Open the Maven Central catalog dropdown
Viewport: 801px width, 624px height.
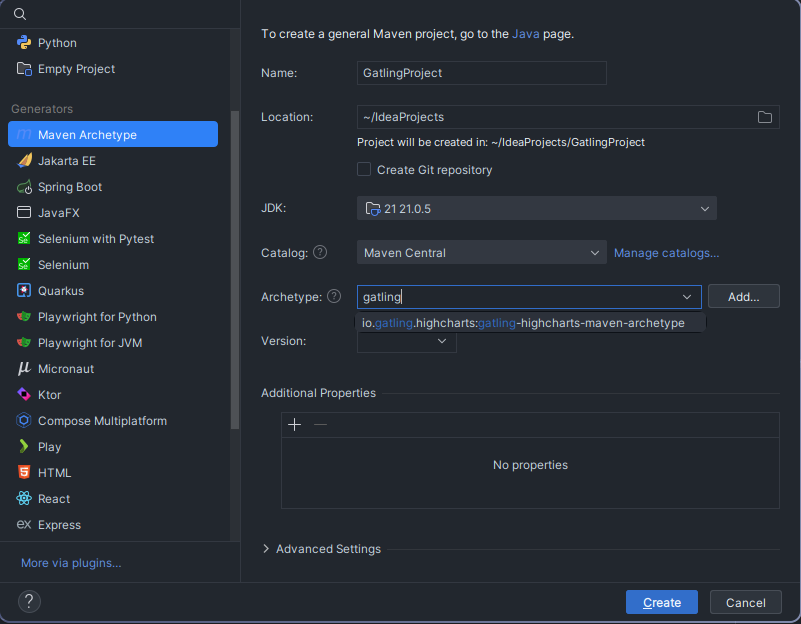(x=481, y=253)
